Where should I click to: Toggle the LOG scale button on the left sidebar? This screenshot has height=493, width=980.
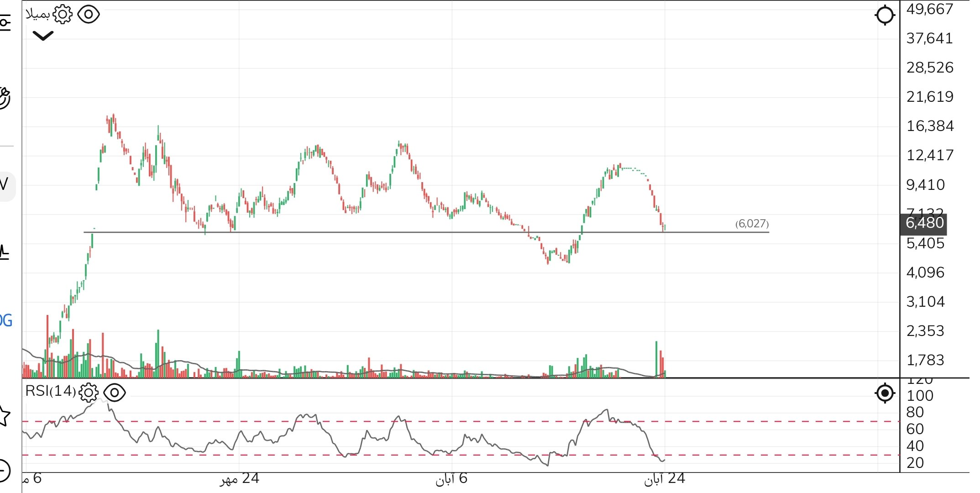click(5, 321)
